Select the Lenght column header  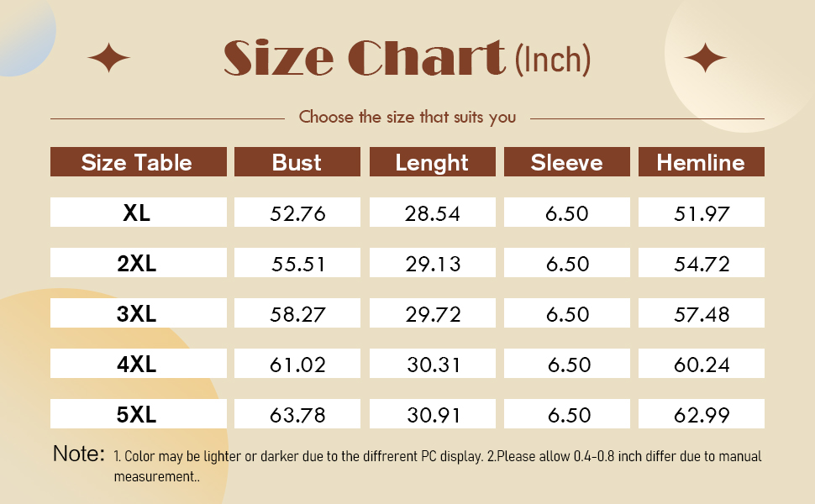click(x=432, y=162)
